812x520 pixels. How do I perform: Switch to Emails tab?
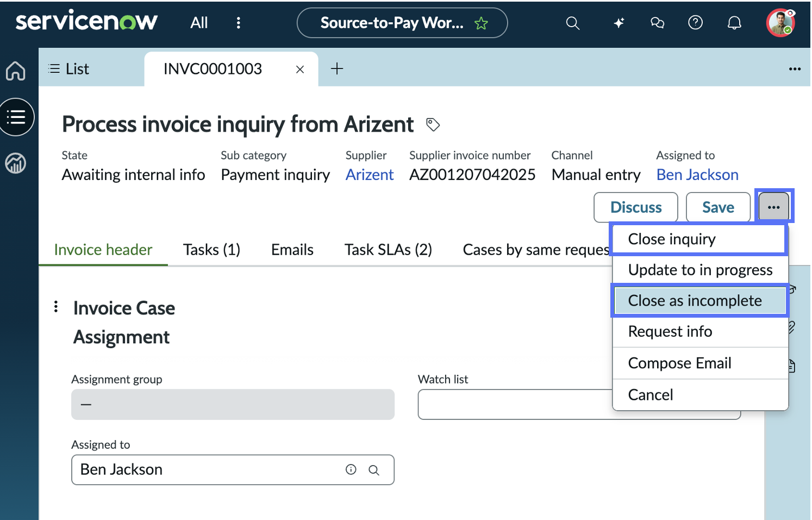(292, 250)
